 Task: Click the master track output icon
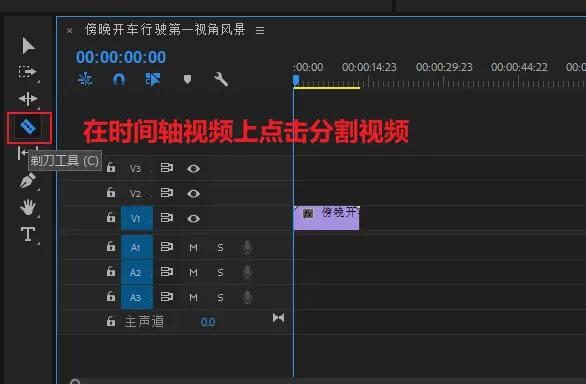point(278,318)
